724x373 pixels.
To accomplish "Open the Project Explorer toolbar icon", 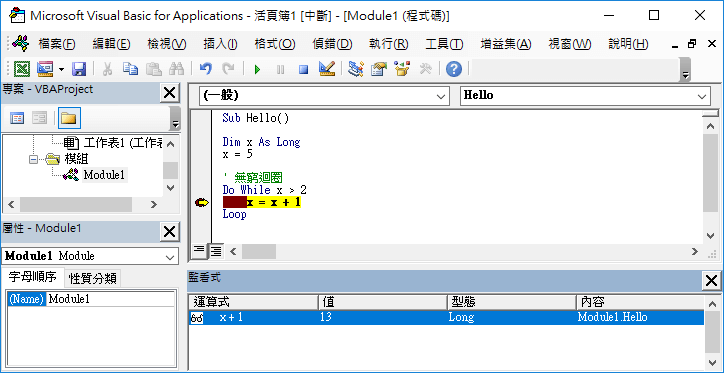I will coord(356,69).
